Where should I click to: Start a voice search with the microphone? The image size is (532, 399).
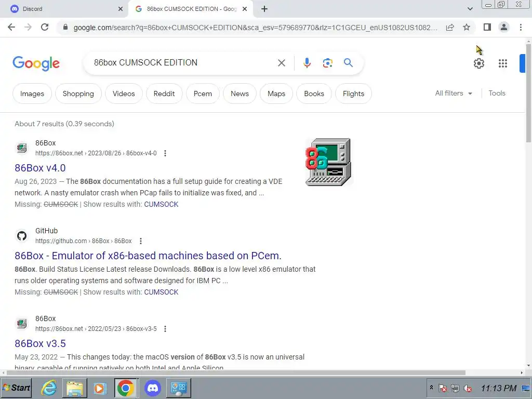pyautogui.click(x=307, y=63)
